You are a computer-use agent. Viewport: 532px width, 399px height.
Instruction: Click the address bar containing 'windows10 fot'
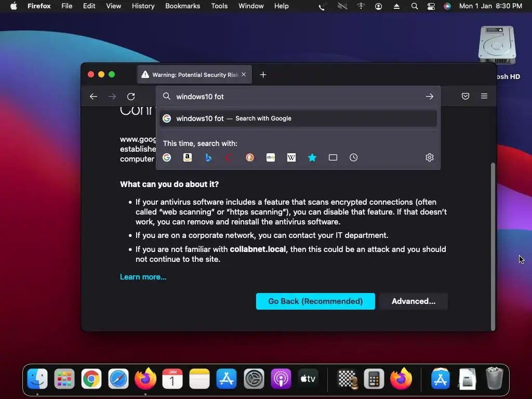pyautogui.click(x=298, y=97)
